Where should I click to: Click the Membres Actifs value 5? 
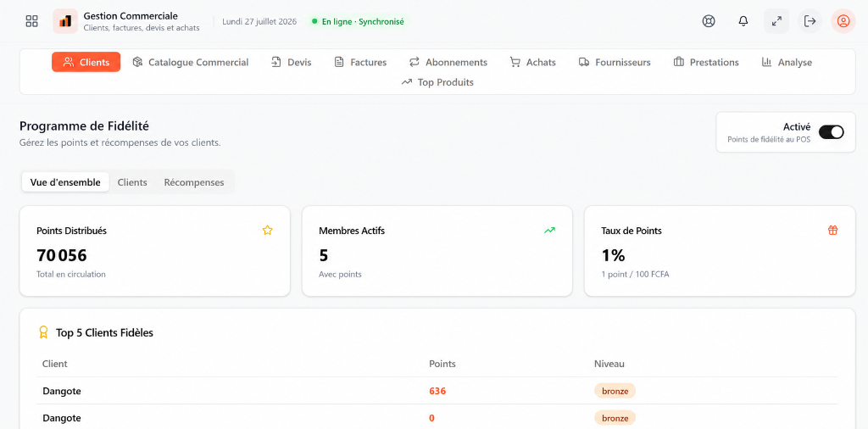(323, 255)
